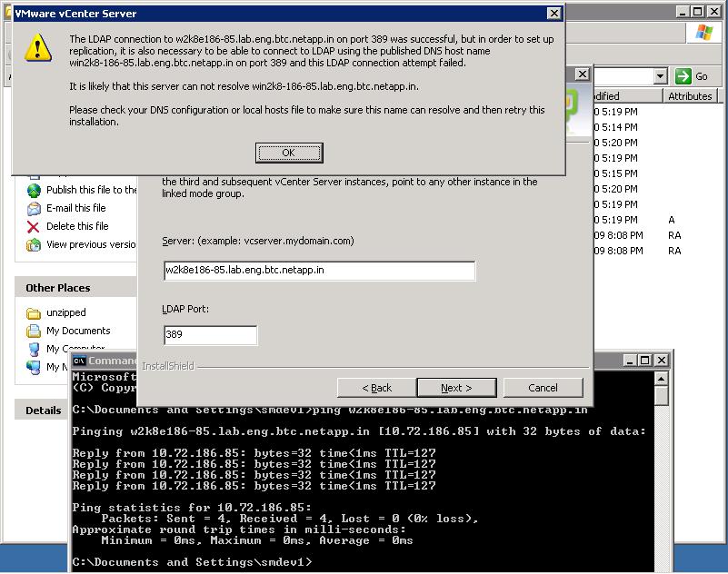This screenshot has height=574, width=728.
Task: Click the LDAP Port input field
Action: [x=210, y=335]
